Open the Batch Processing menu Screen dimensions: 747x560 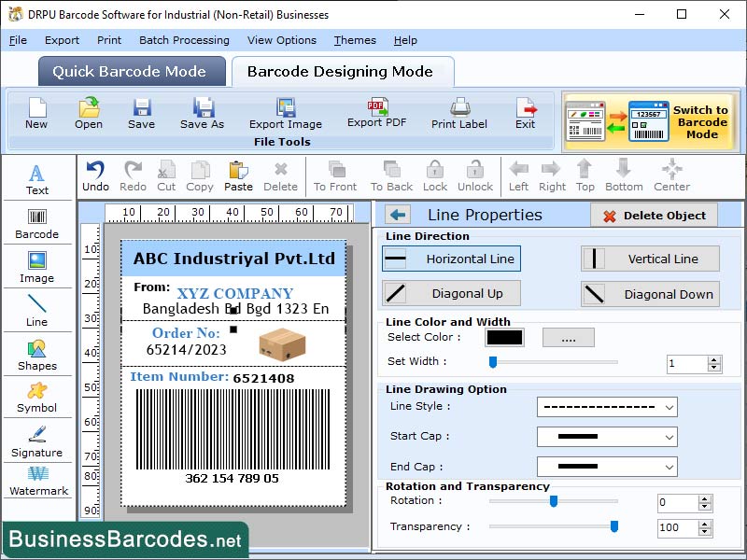click(184, 40)
